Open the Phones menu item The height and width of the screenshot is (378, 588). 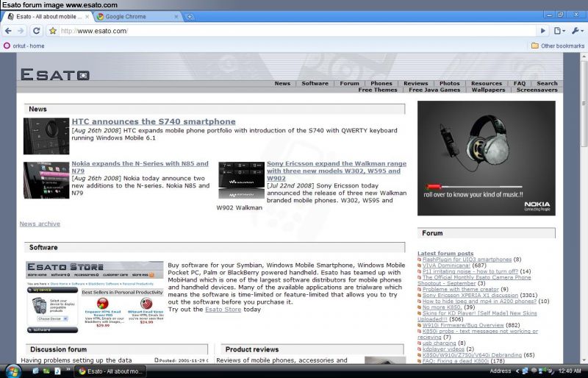[x=381, y=83]
